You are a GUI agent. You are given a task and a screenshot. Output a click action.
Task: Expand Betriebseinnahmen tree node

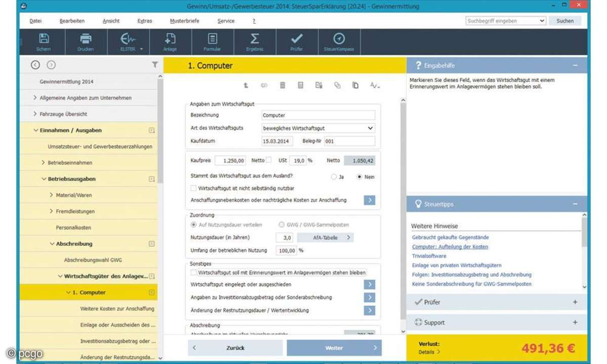(x=43, y=163)
